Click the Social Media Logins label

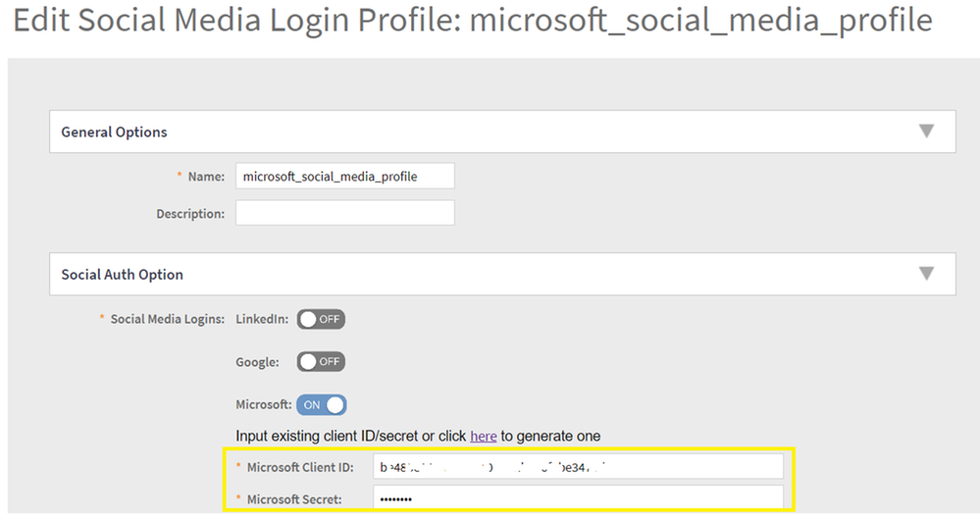click(167, 320)
